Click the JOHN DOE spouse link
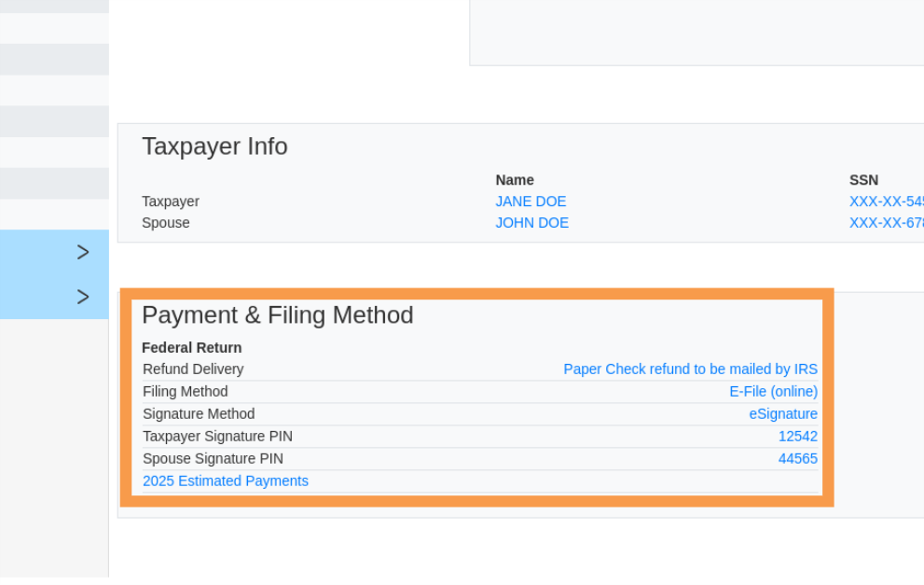924x585 pixels. pyautogui.click(x=531, y=222)
